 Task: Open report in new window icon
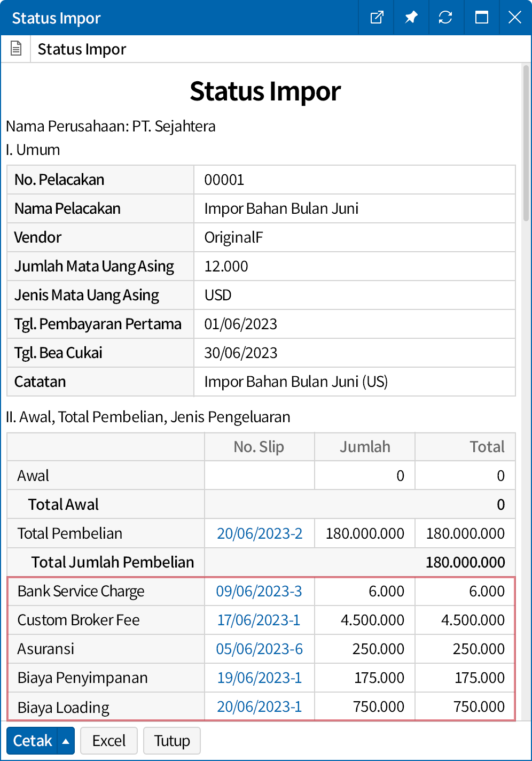(377, 18)
